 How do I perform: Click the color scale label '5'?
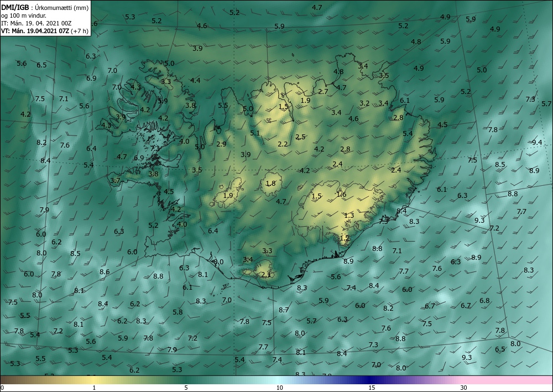tap(186, 388)
